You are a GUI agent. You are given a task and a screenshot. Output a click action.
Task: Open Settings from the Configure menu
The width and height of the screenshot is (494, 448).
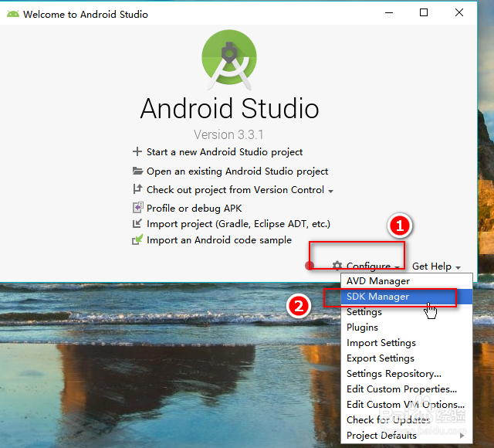coord(407,312)
